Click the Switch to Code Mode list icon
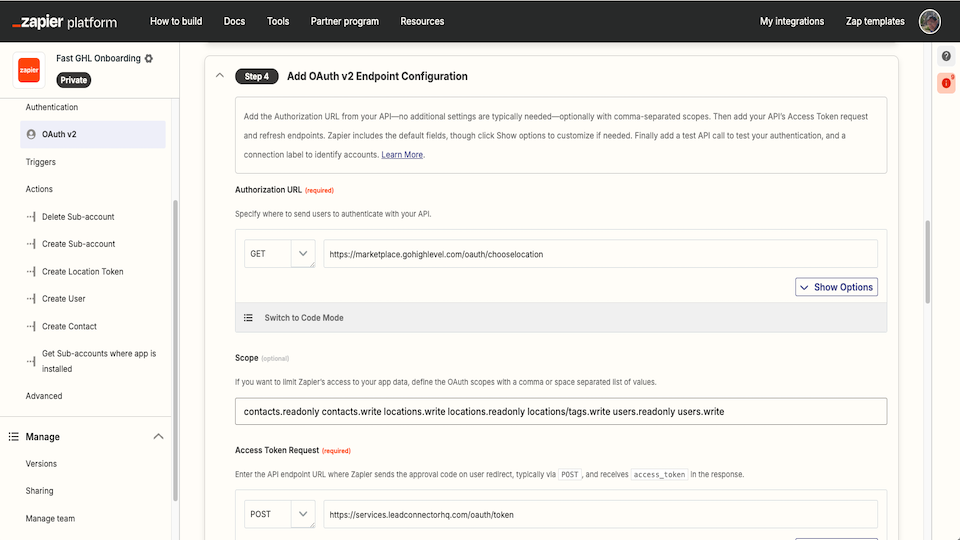The height and width of the screenshot is (540, 960). point(248,318)
